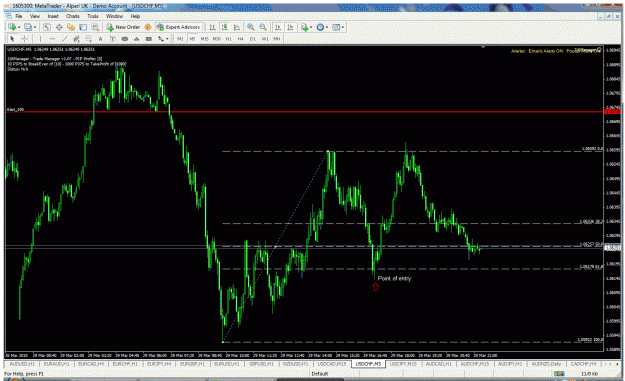The height and width of the screenshot is (381, 625).
Task: Select the Fibonacci Retracement tool
Action: [x=88, y=39]
